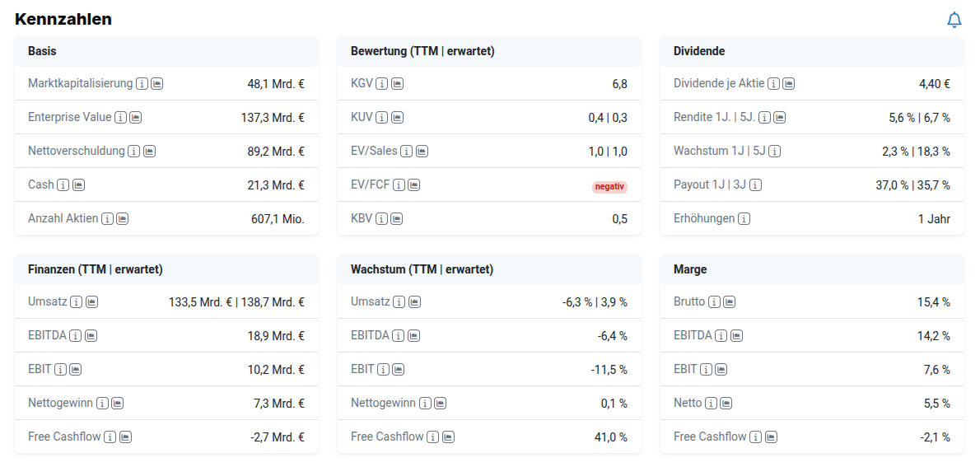Open info icon beside Netto margin
Screen dimensions: 980x467
coord(711,403)
